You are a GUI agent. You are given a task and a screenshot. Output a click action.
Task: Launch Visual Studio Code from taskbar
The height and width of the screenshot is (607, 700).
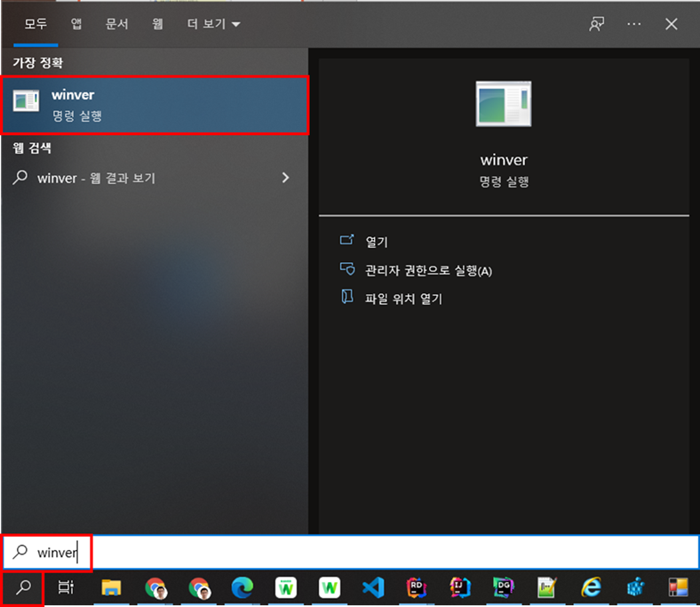(373, 587)
